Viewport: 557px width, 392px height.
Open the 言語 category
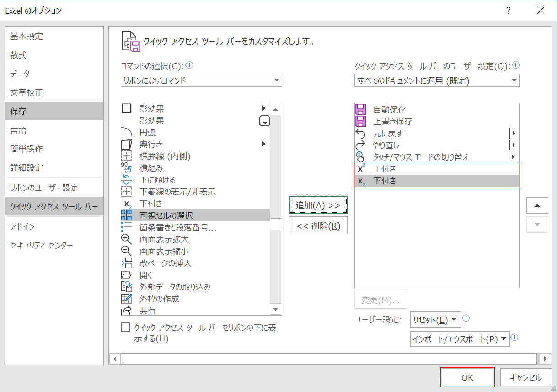[54, 130]
